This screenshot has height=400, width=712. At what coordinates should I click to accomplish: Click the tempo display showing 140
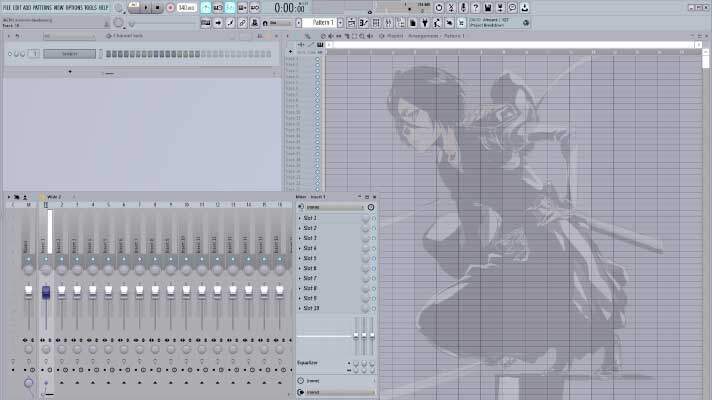pyautogui.click(x=186, y=8)
